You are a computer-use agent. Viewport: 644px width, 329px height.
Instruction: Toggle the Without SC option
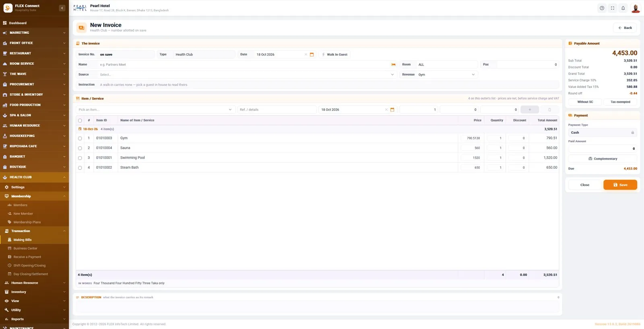[585, 102]
